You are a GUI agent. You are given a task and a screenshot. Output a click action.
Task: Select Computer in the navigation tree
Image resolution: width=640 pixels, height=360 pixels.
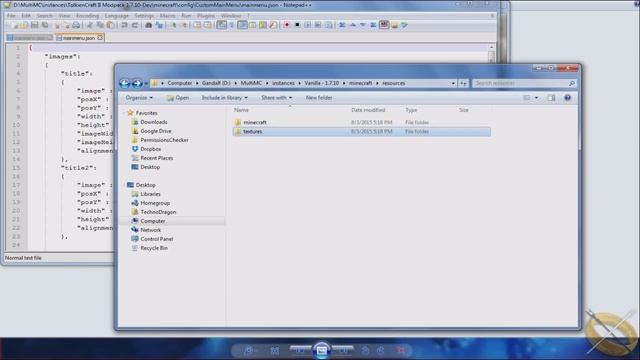coord(153,221)
